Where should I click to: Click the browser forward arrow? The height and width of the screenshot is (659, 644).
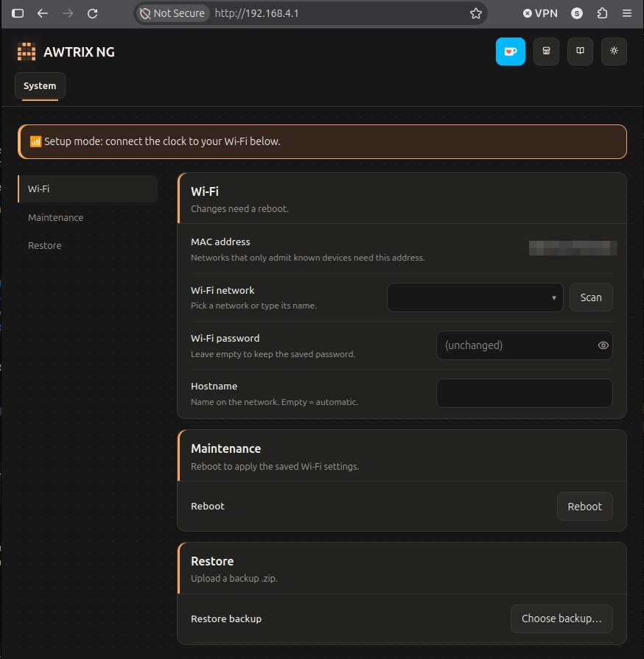[67, 13]
